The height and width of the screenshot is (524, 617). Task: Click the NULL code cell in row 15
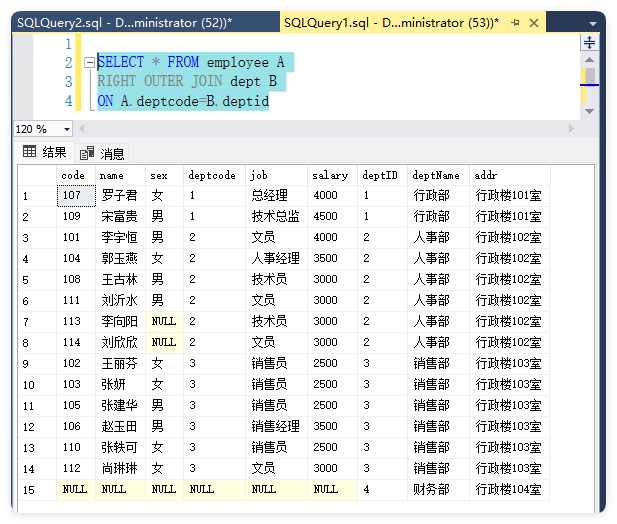click(x=76, y=490)
